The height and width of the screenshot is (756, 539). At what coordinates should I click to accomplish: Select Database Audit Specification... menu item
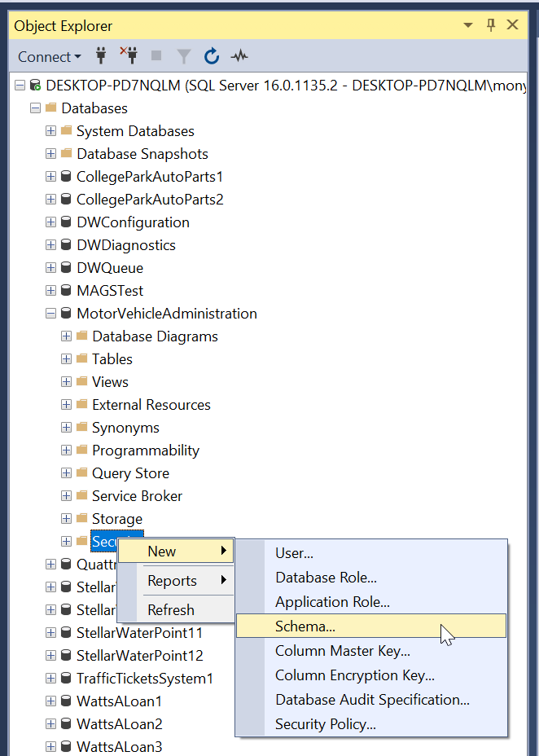pos(371,700)
